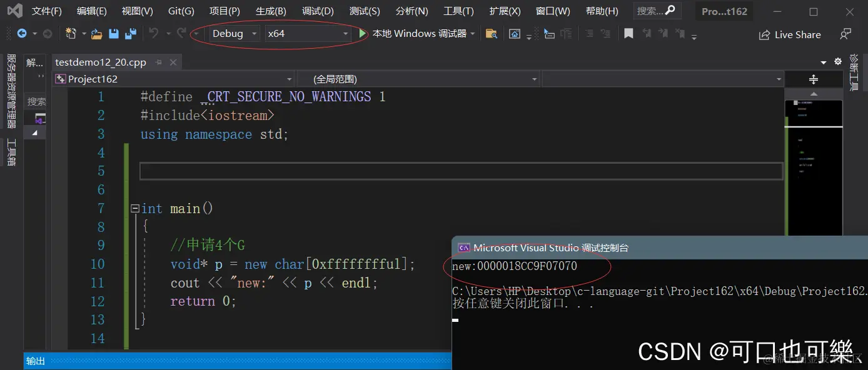The height and width of the screenshot is (370, 868).
Task: Click the cursor-and-box icon in the toolbar
Action: click(549, 34)
